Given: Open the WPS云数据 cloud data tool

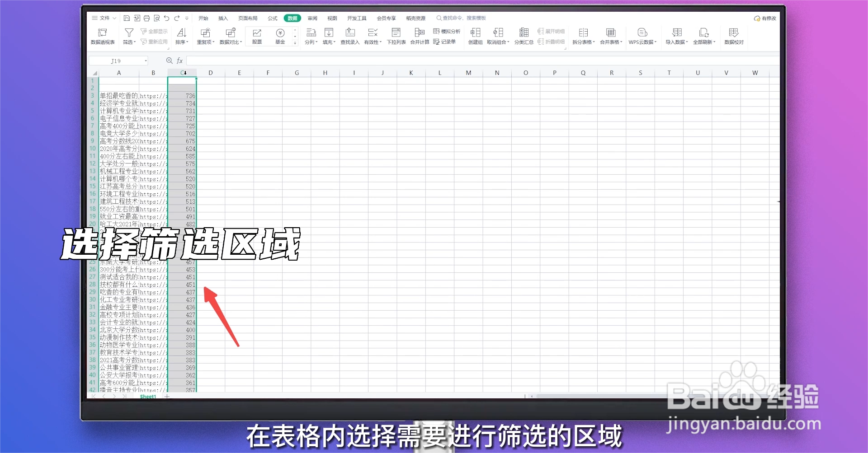Looking at the screenshot, I should 642,36.
